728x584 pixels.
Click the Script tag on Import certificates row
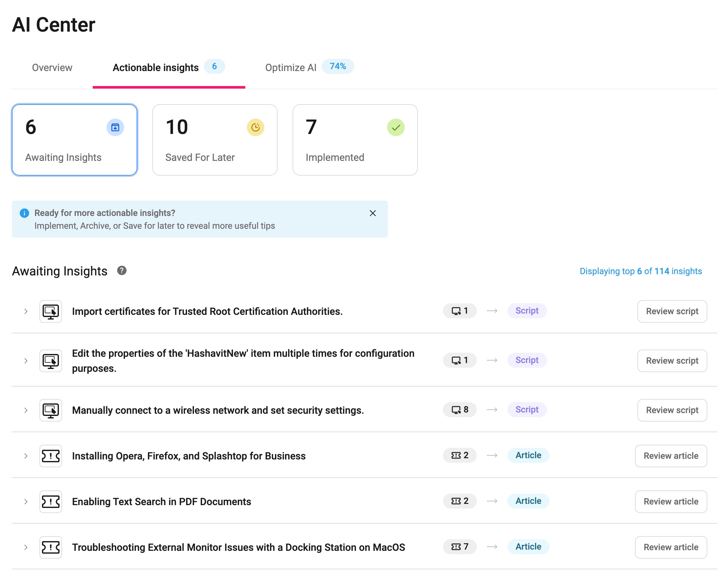(526, 310)
